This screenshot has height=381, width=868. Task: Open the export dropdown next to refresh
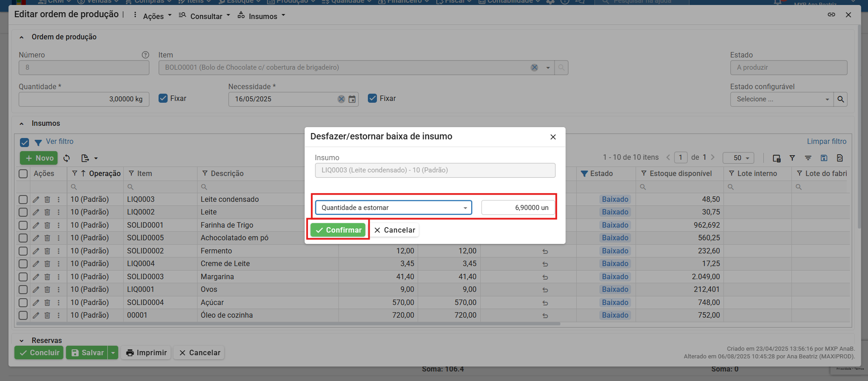(89, 158)
